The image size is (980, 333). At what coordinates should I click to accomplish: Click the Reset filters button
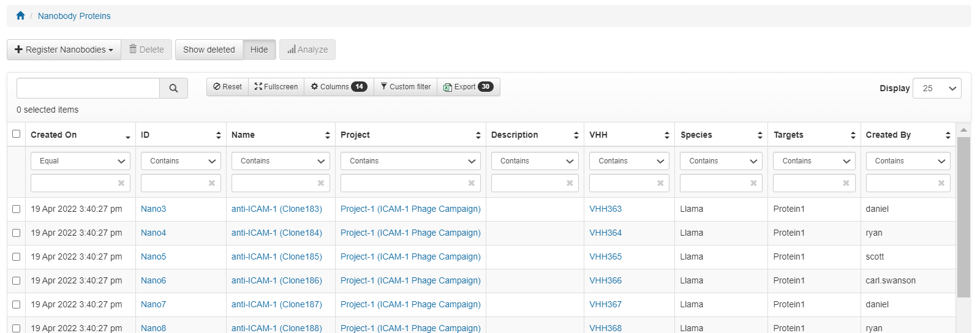tap(227, 87)
